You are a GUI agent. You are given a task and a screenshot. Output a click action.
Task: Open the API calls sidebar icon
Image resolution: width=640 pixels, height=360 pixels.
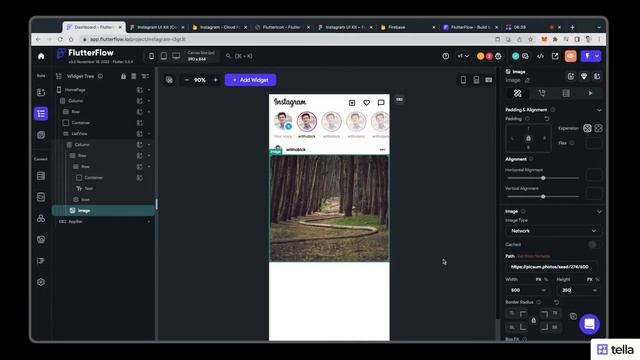coord(41,197)
